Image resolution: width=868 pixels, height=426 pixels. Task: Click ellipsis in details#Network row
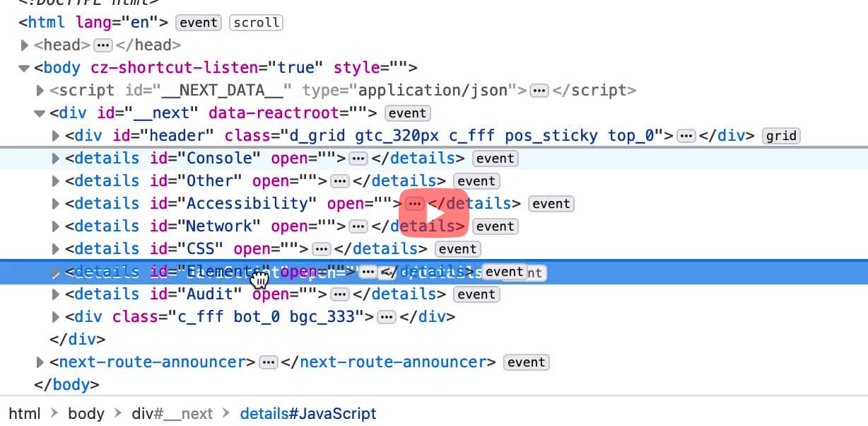point(359,226)
